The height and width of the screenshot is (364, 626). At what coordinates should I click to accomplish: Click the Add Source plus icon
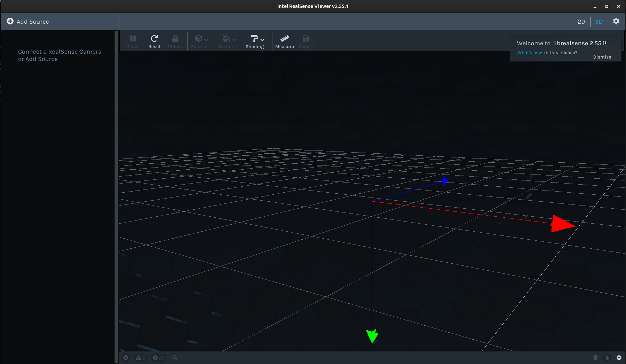(x=10, y=21)
